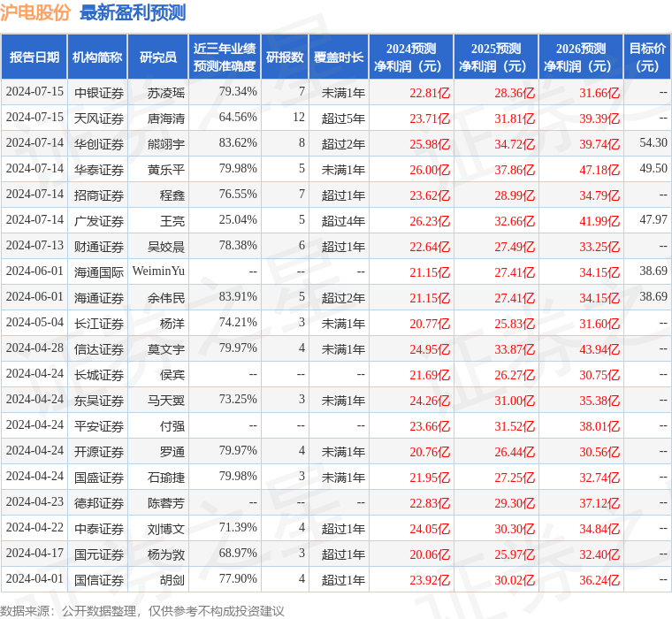This screenshot has width=672, height=619.
Task: Select the 国盛证券 institution cell
Action: (99, 478)
